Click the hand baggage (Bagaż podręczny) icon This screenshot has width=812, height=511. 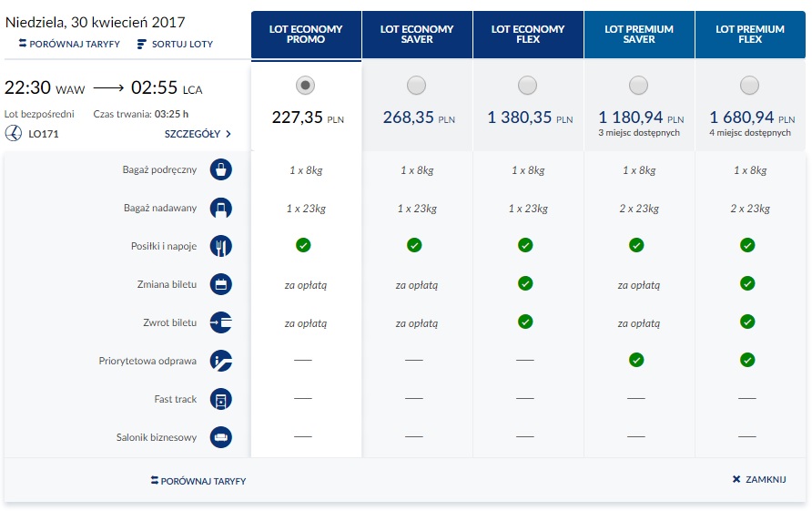pos(220,169)
